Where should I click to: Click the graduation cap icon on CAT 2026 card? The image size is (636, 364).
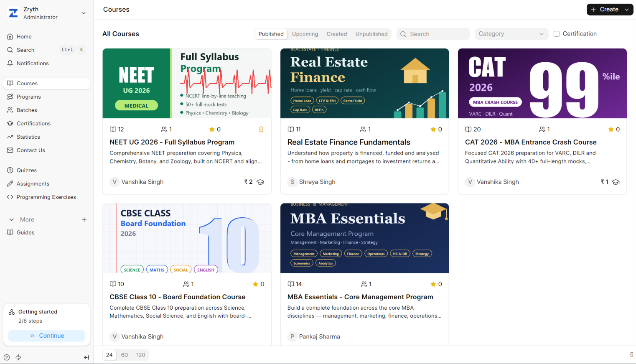click(x=616, y=182)
